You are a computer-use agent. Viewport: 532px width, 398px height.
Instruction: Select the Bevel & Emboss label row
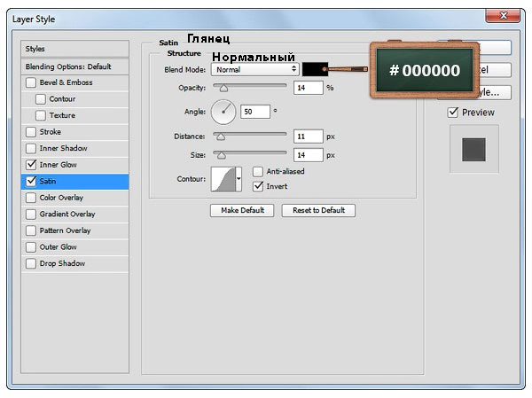pyautogui.click(x=75, y=82)
